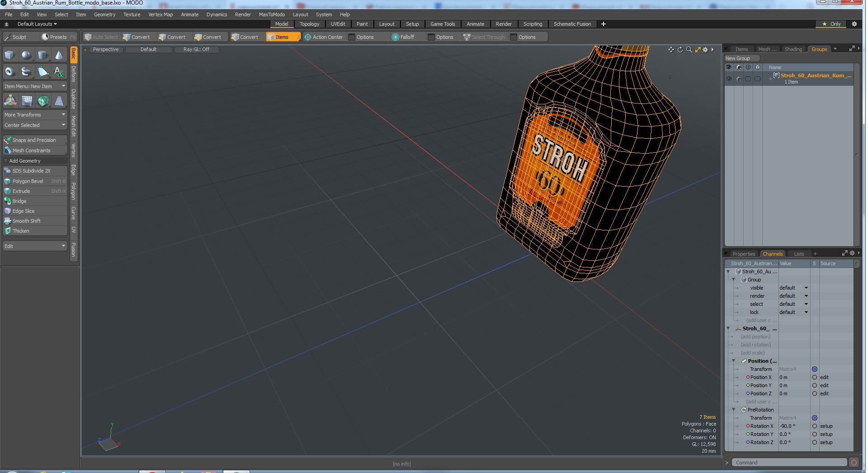Select the Text tool icon
The width and height of the screenshot is (868, 473).
59,71
